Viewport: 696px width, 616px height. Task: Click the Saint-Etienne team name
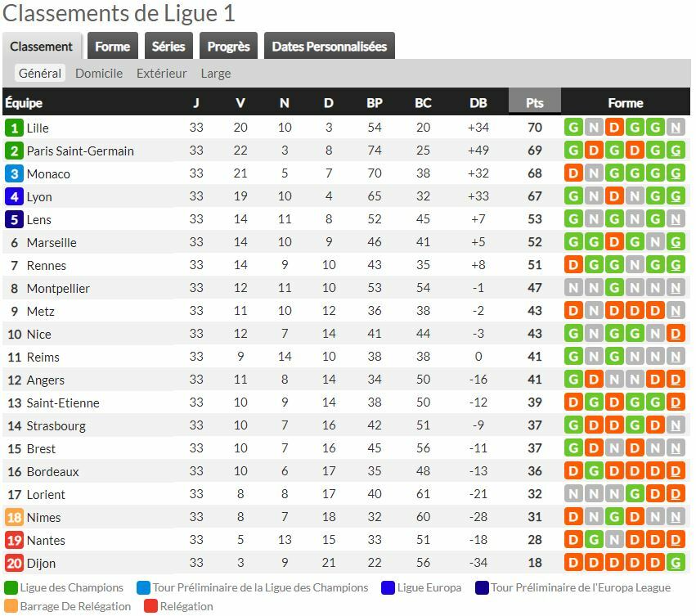63,402
